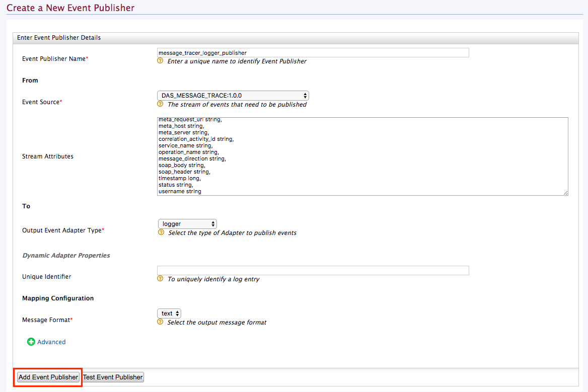The height and width of the screenshot is (392, 588).
Task: Click 'status string,' attribute line
Action: click(x=176, y=185)
